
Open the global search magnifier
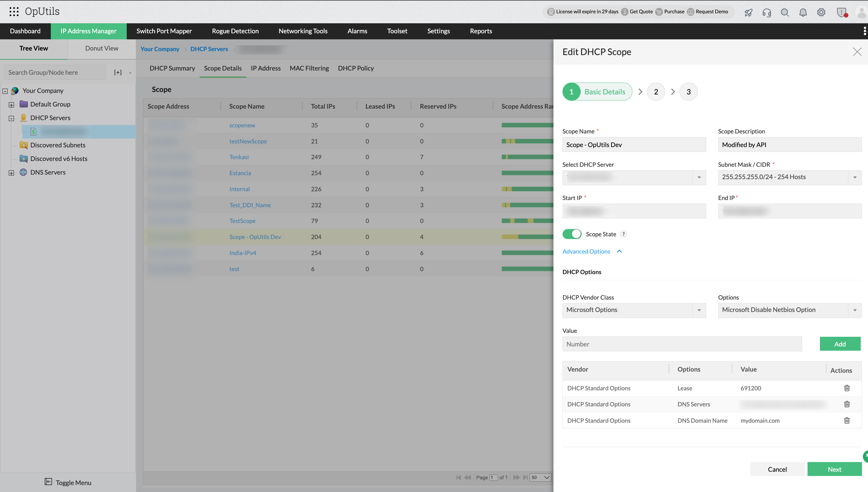(x=785, y=12)
